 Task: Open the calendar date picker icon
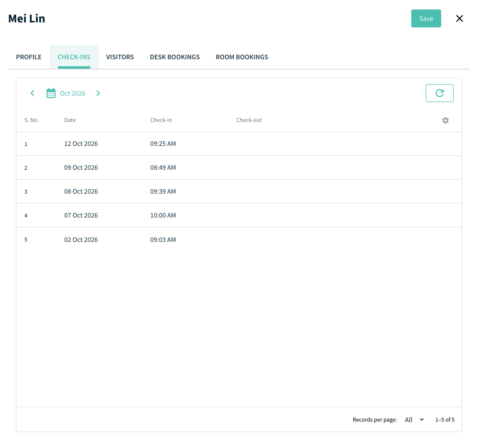pyautogui.click(x=51, y=93)
